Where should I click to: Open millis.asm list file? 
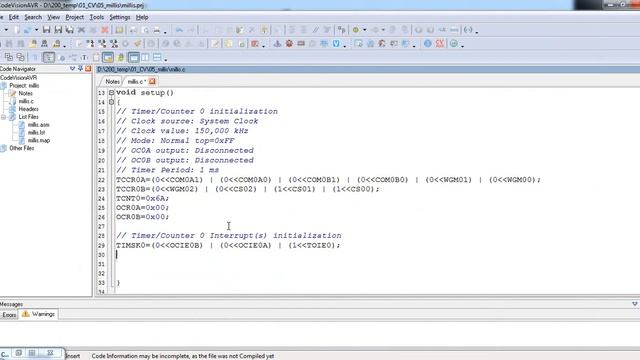pyautogui.click(x=38, y=124)
